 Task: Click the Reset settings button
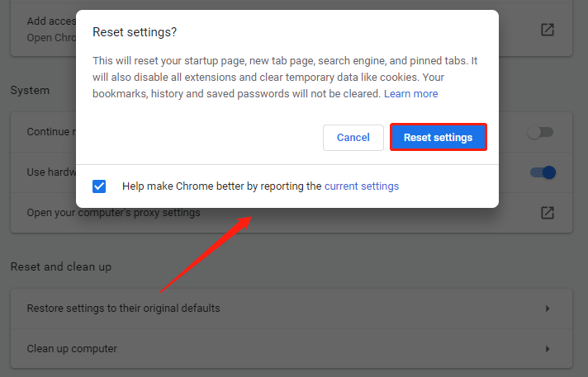coord(438,137)
